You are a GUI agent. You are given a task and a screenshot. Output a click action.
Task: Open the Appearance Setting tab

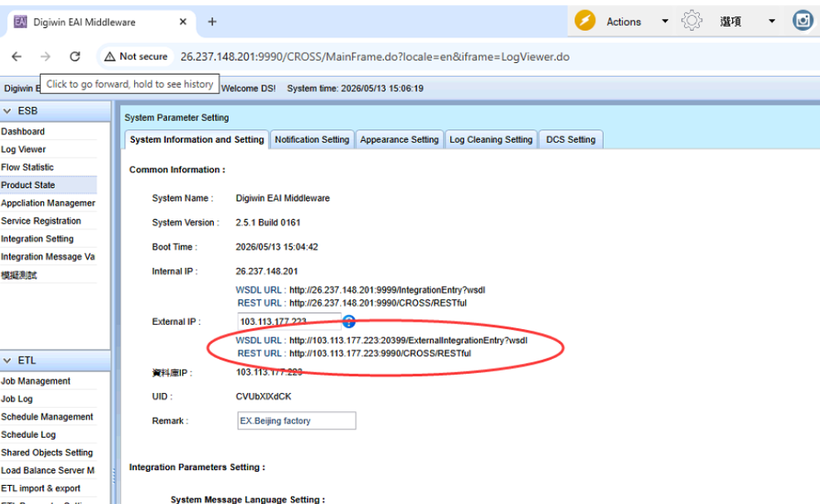pos(399,139)
